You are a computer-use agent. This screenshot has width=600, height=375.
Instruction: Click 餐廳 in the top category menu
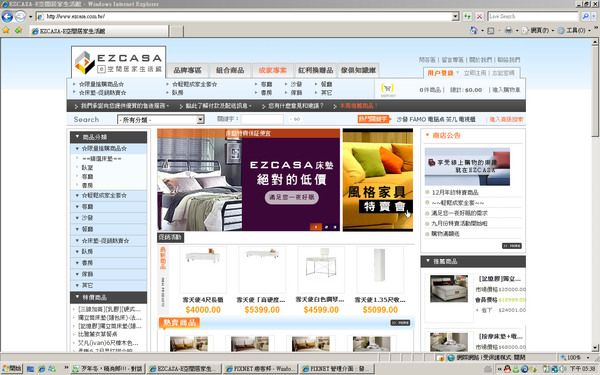coord(326,84)
